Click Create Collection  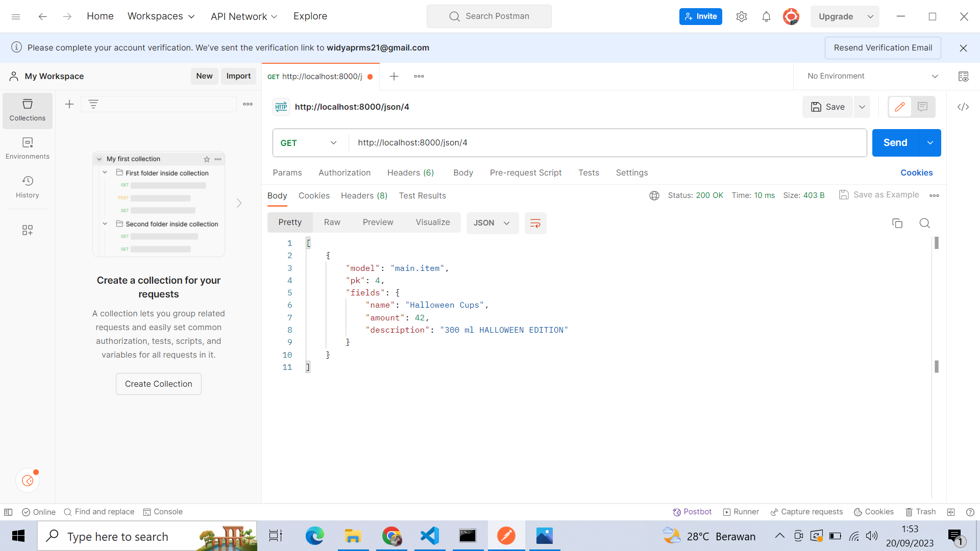(x=158, y=384)
